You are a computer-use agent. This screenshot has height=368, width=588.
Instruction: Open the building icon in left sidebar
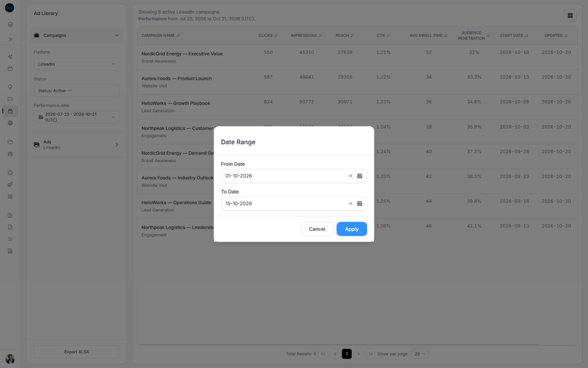10,251
